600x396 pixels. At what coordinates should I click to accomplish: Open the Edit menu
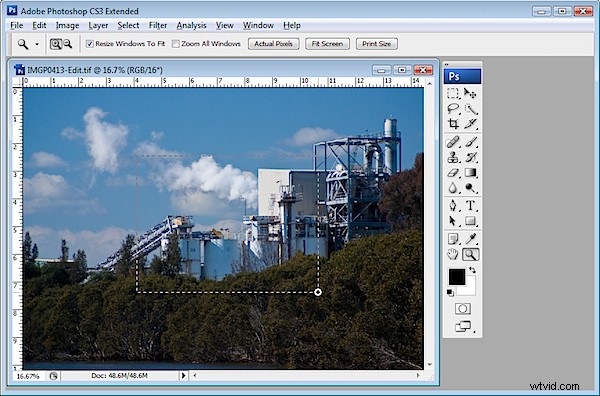[39, 26]
